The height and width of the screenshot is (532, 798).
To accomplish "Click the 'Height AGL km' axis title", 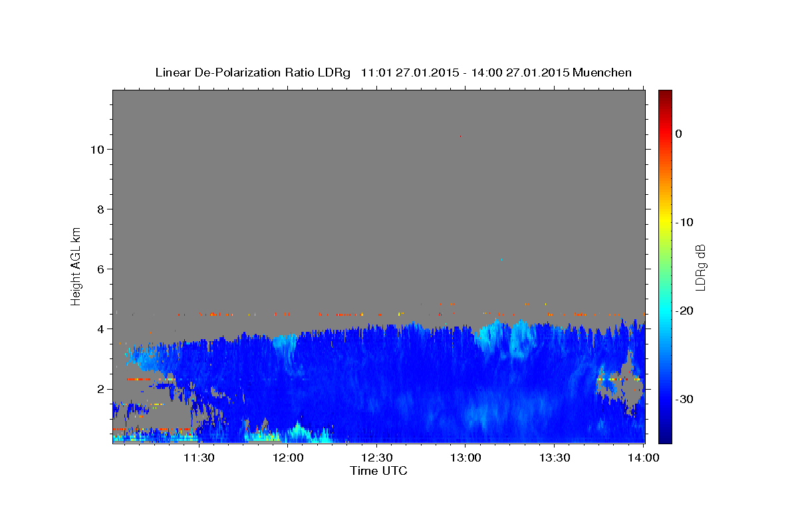I will (76, 265).
